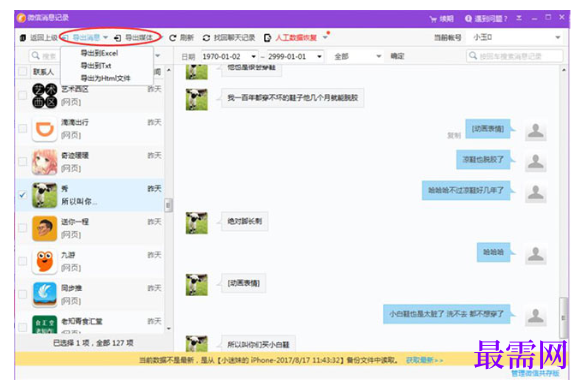
Task: Click the 复制 copy link beside 动画表情
Action: (454, 135)
